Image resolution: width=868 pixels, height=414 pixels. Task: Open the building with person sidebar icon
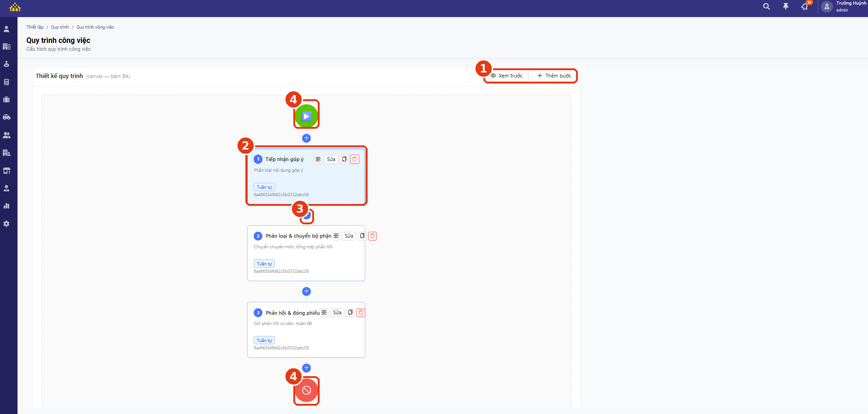tap(6, 153)
